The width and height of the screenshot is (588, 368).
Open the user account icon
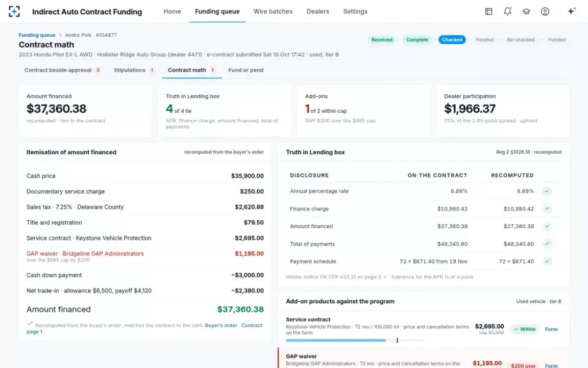click(x=545, y=11)
